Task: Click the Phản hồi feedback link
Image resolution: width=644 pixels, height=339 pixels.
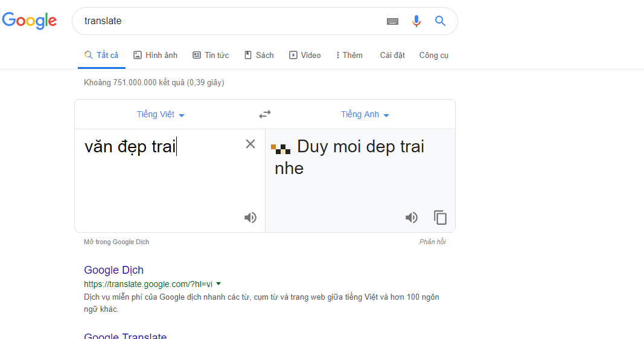Action: pyautogui.click(x=433, y=242)
